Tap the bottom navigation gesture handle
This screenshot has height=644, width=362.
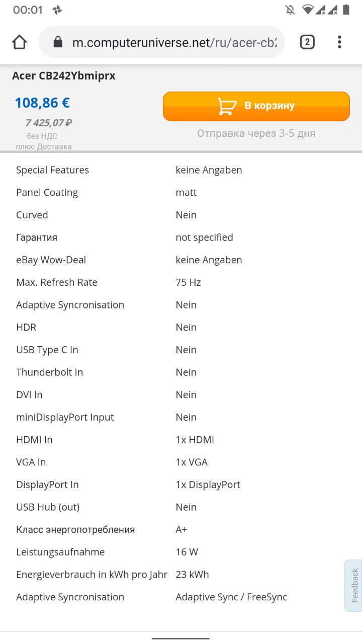pos(181,638)
